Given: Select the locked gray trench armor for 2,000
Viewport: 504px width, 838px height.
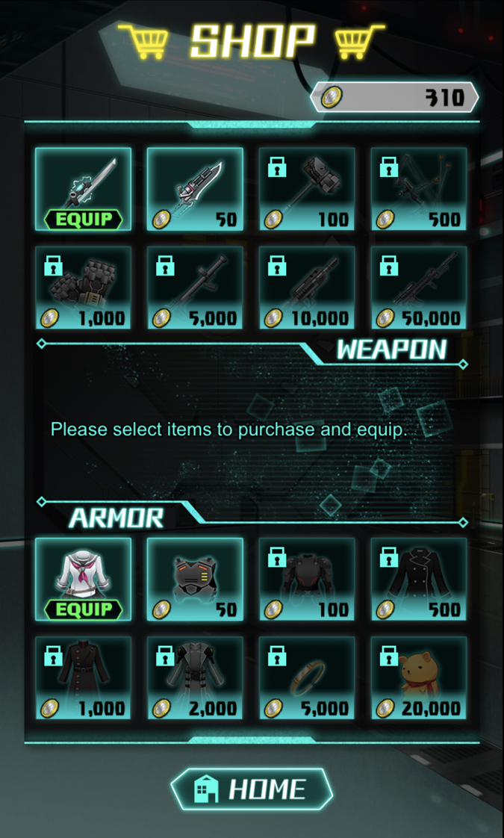Looking at the screenshot, I should [195, 677].
